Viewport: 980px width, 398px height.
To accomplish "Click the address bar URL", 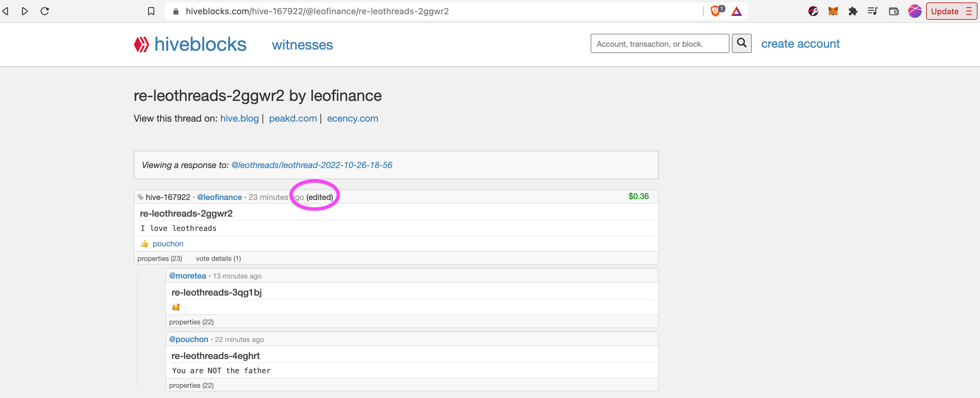I will pos(317,11).
